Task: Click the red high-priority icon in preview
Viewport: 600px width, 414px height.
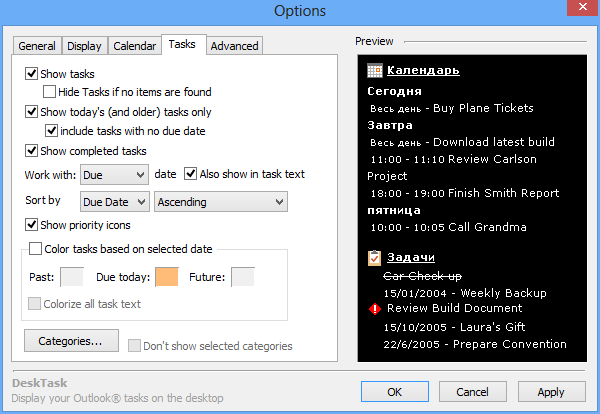Action: point(375,309)
